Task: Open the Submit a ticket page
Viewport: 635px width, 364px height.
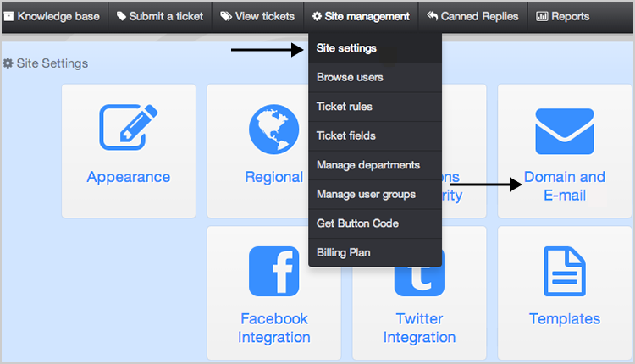Action: click(160, 16)
